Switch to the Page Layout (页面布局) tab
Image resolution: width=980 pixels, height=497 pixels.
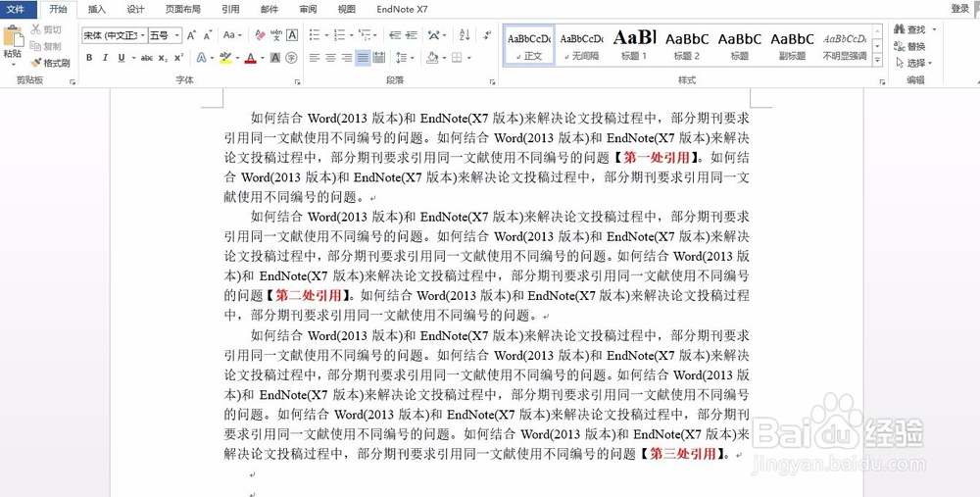click(183, 9)
